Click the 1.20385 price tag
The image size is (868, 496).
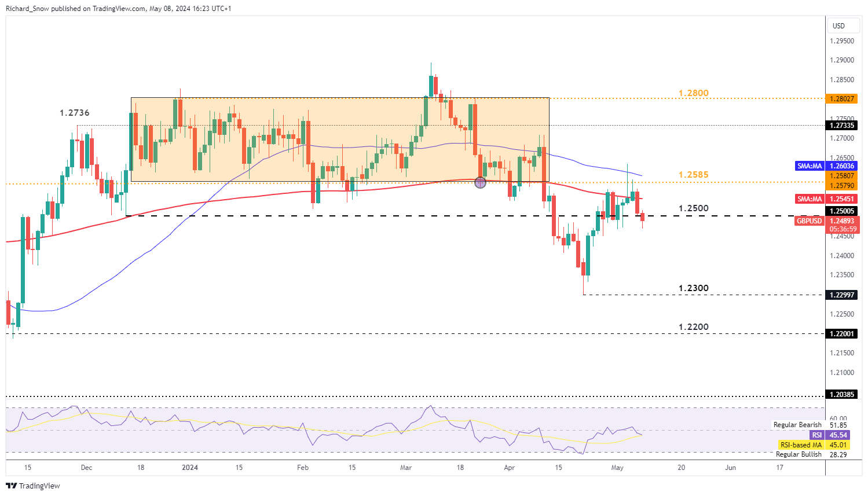842,395
